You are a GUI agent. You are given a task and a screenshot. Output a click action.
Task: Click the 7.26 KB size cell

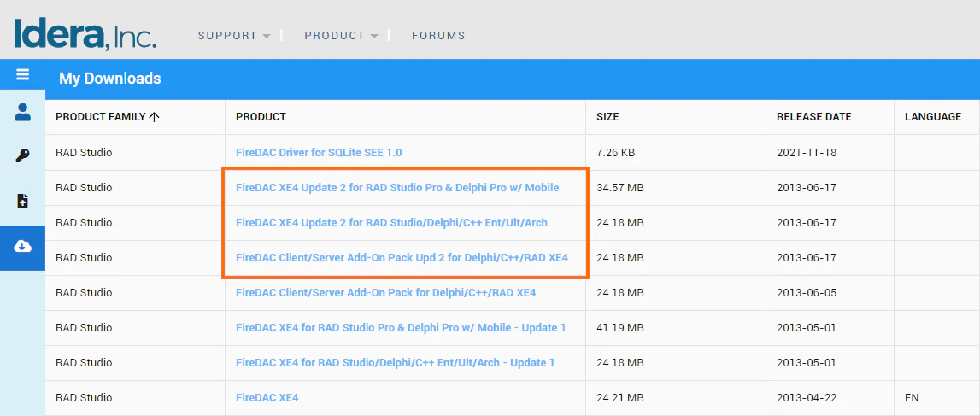(x=617, y=152)
